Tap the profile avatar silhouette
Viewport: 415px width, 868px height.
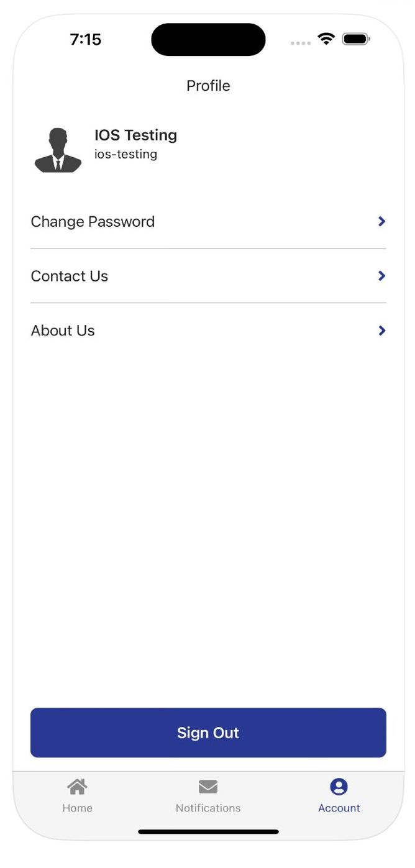[x=58, y=150]
